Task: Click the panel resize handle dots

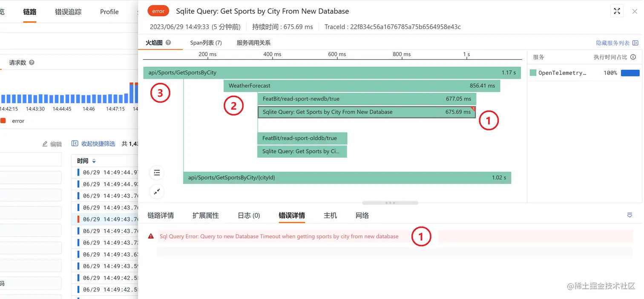Action: tap(390, 203)
